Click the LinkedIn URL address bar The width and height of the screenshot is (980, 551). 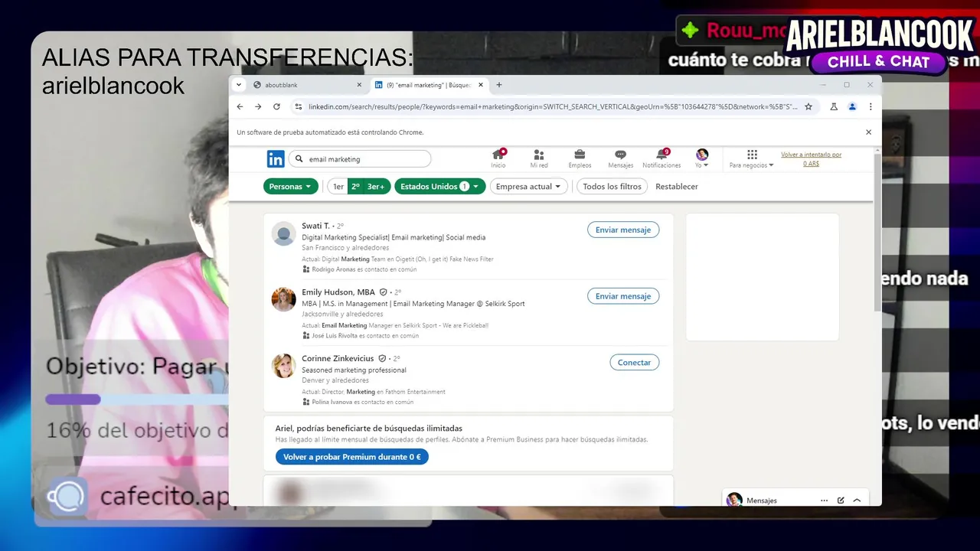pos(553,106)
